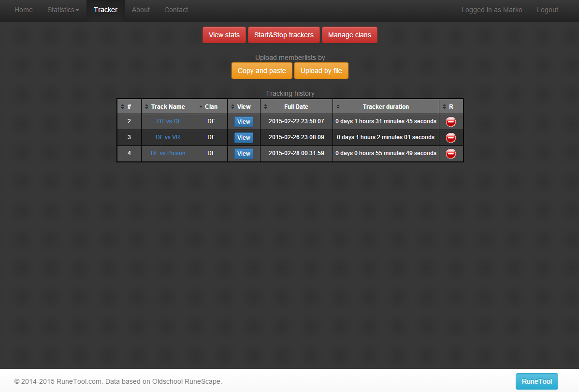Open the About page
579x392 pixels.
141,10
